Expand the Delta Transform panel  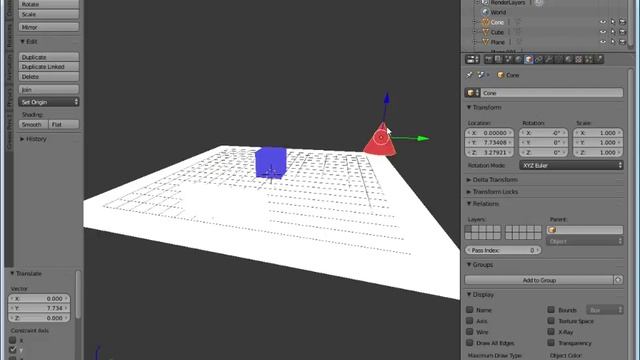(492, 180)
